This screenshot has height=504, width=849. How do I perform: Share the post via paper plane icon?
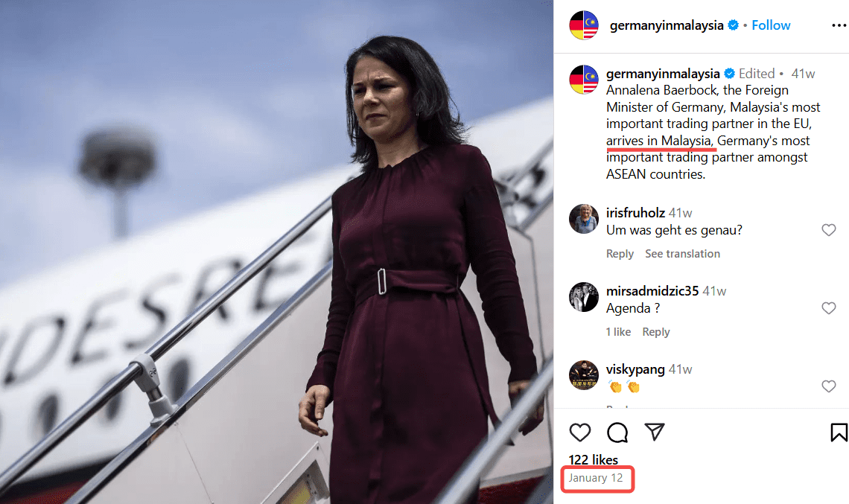point(654,432)
